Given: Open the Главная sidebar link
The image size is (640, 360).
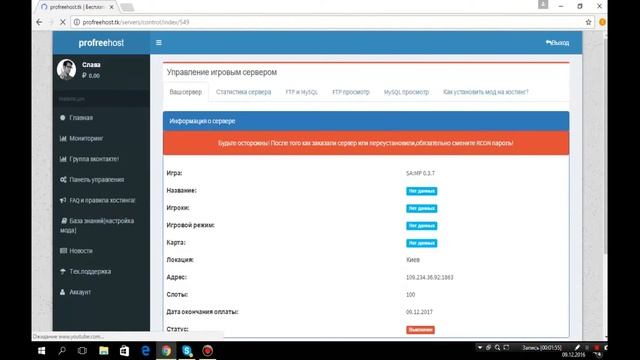Looking at the screenshot, I should [x=81, y=118].
